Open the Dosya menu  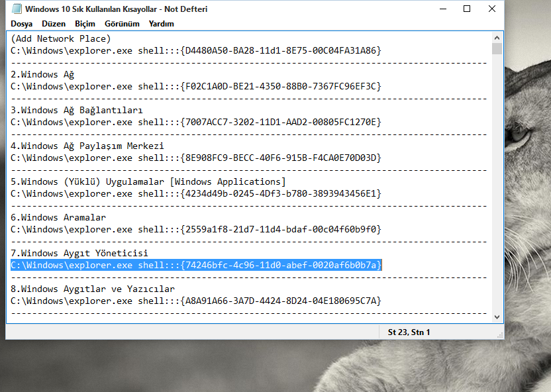[21, 24]
